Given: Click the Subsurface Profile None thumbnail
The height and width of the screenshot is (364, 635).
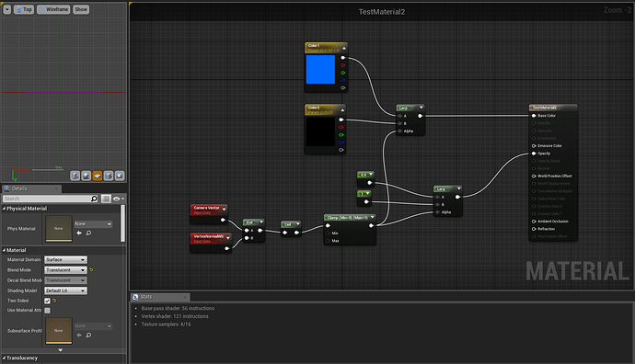Looking at the screenshot, I should [59, 331].
